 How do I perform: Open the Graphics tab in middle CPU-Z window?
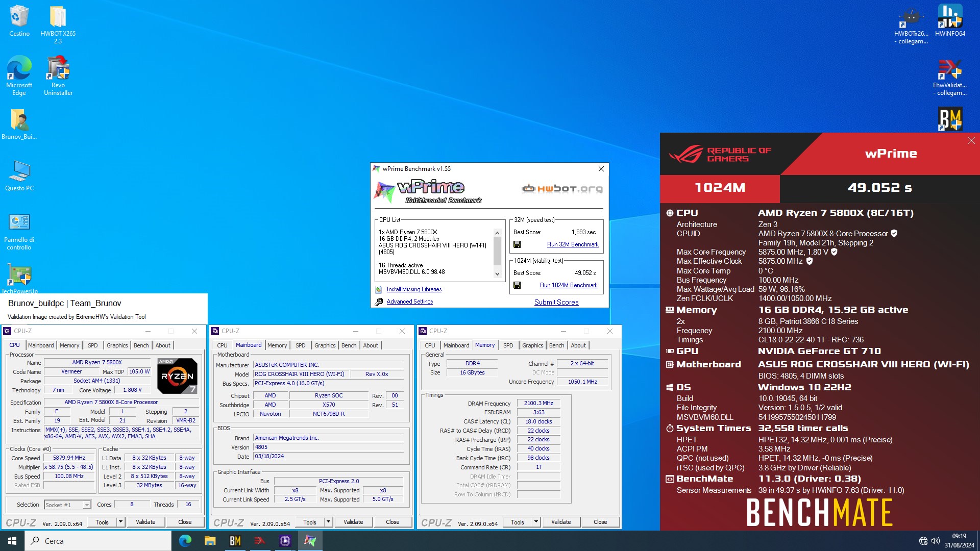coord(325,345)
